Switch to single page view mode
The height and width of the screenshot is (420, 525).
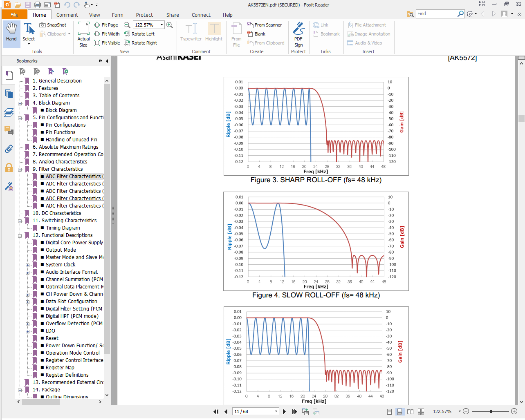pos(389,411)
